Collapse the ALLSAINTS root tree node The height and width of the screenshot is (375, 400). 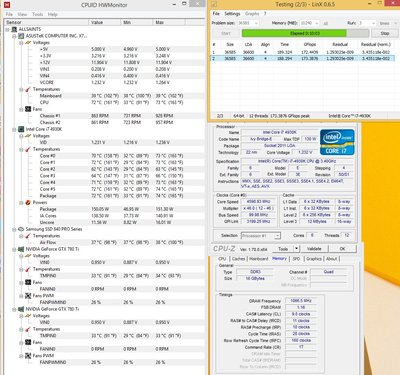click(7, 29)
